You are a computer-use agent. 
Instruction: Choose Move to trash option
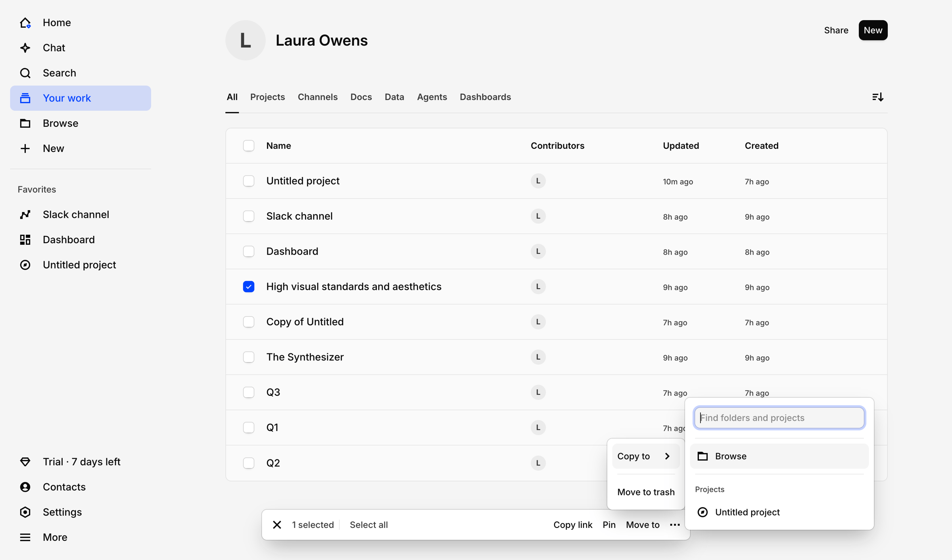(646, 492)
